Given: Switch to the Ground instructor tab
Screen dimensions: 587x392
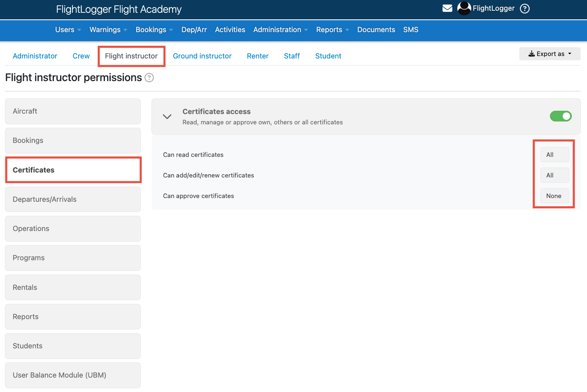Looking at the screenshot, I should click(x=202, y=56).
